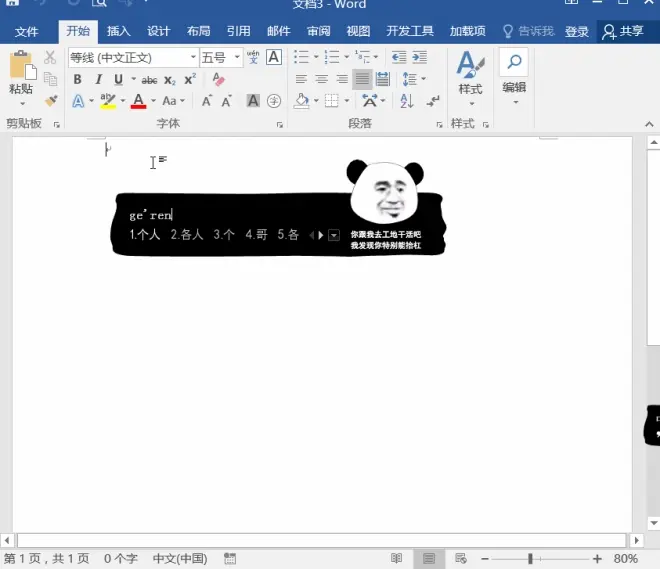Click the red font color button

(138, 101)
